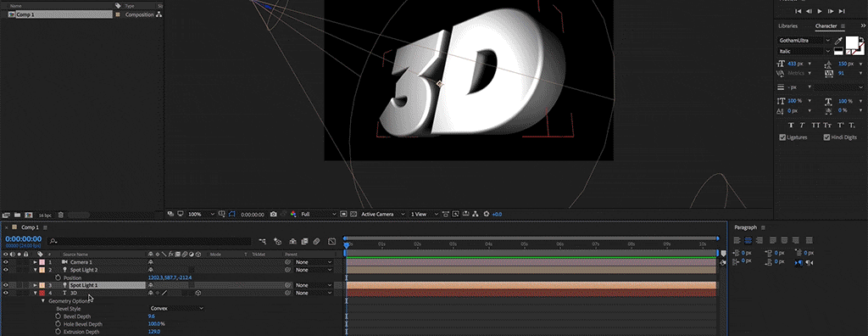
Task: Hide the Spot Light 1 layer
Action: coord(6,285)
